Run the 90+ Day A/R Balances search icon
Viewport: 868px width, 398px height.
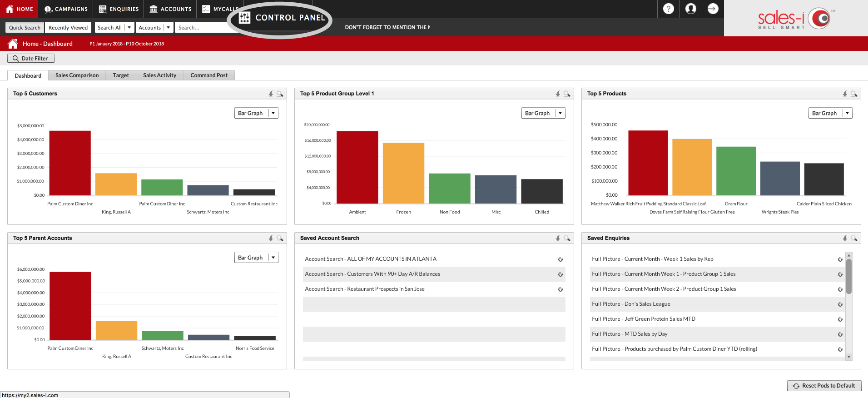coord(560,274)
